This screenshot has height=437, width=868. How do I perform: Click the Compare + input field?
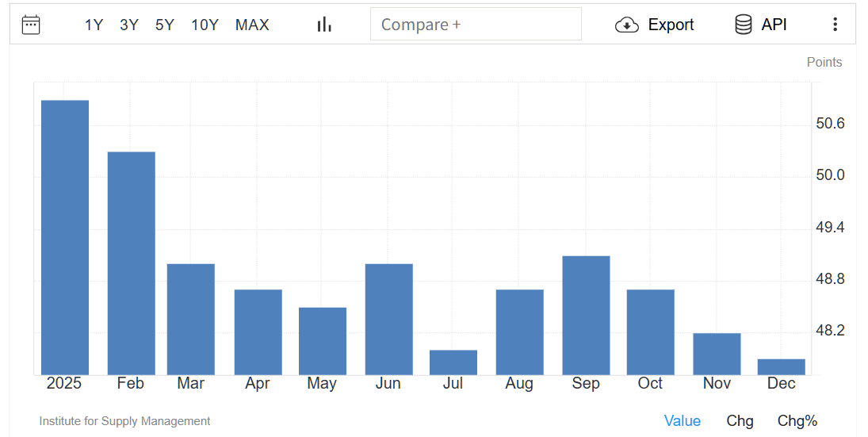[476, 25]
